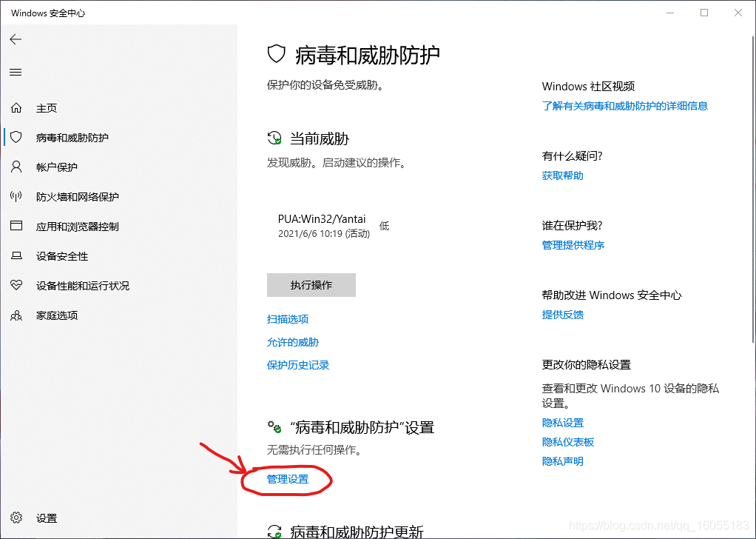The height and width of the screenshot is (539, 756).
Task: Open the 隐私设置 link
Action: point(563,423)
